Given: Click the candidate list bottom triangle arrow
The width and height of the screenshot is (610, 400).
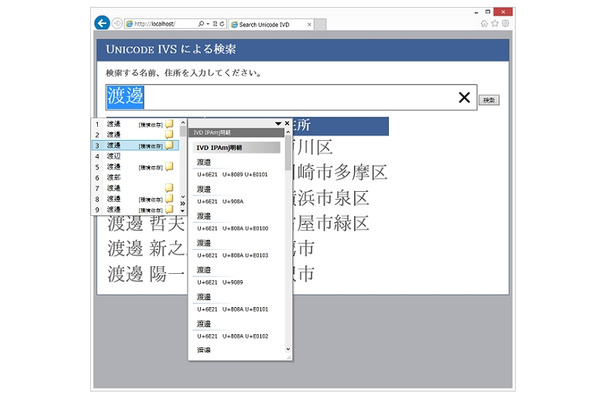Looking at the screenshot, I should pos(182,211).
